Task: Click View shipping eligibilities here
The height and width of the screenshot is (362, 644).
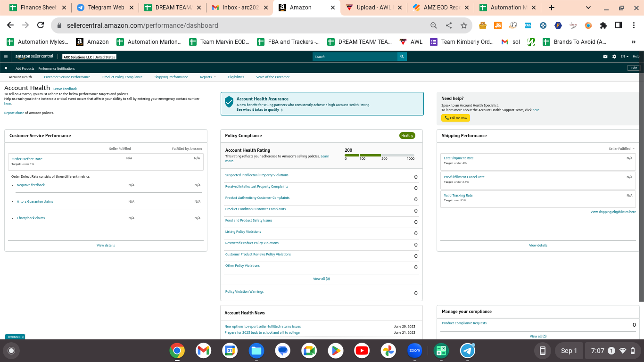Action: pyautogui.click(x=613, y=212)
